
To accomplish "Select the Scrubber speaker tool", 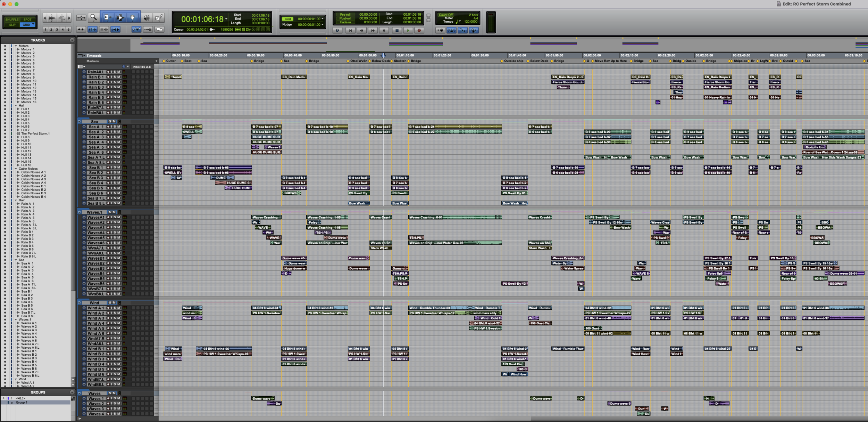I will click(x=147, y=18).
